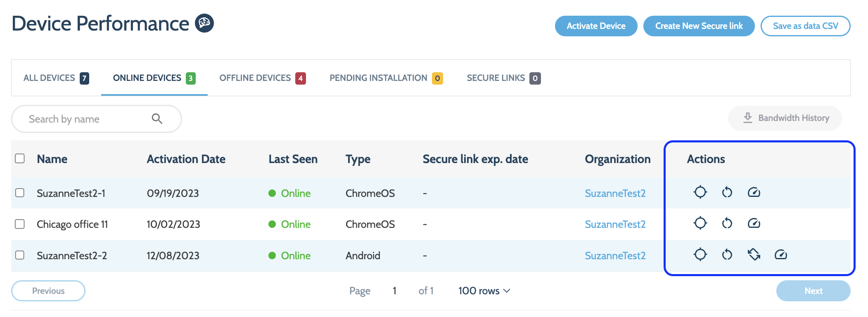Run speed test icon for SuzanneTest2-2

tap(781, 255)
